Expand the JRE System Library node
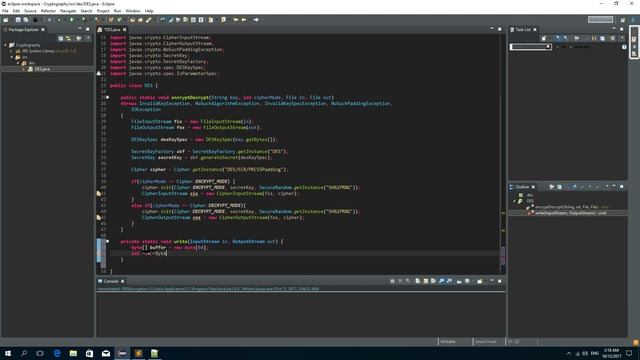 [x=11, y=51]
